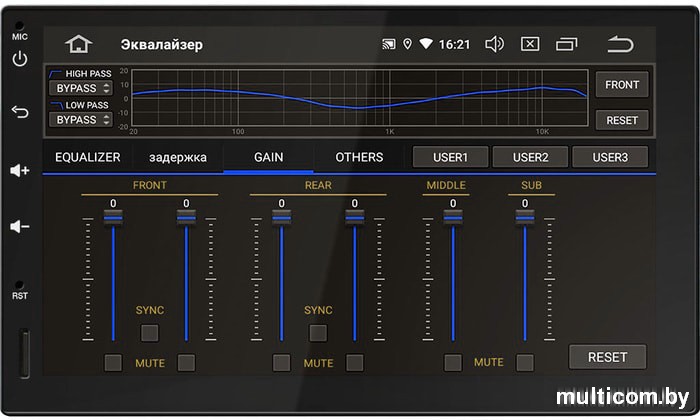Tap the bezel back arrow button
Screen dimensions: 700x420
(20, 112)
